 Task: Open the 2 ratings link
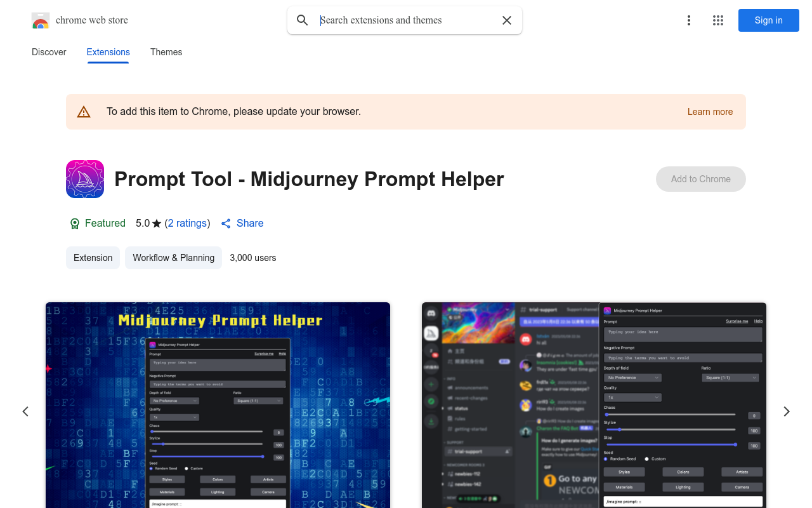pos(187,224)
